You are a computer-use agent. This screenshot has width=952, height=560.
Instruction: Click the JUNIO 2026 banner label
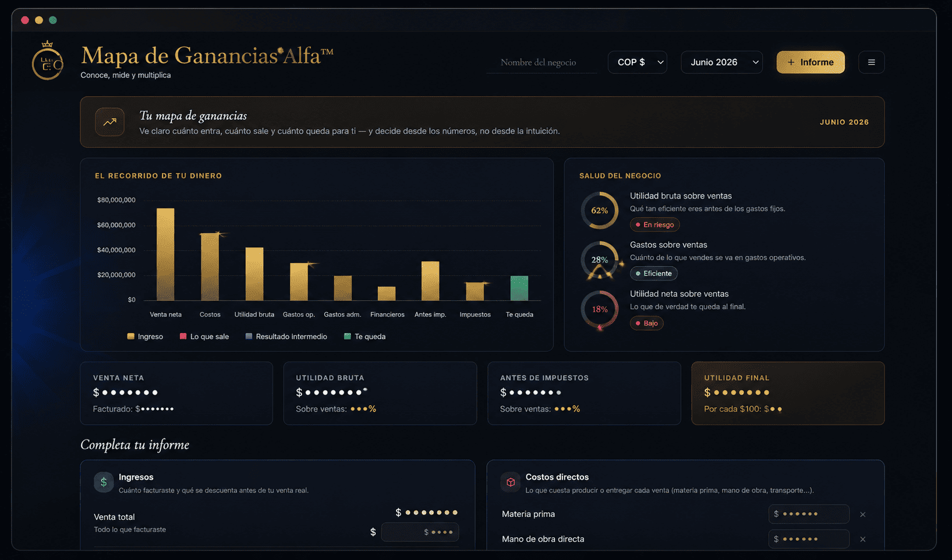point(844,122)
